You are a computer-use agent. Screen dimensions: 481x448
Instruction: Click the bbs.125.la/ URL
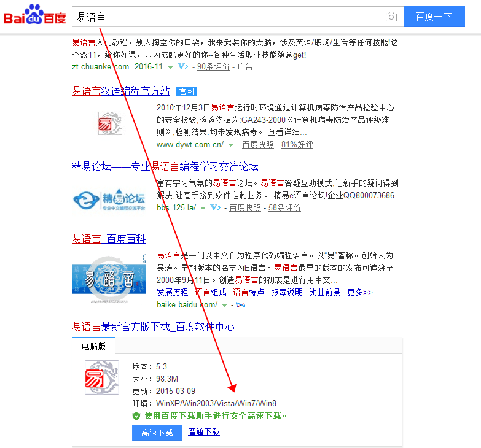click(176, 208)
